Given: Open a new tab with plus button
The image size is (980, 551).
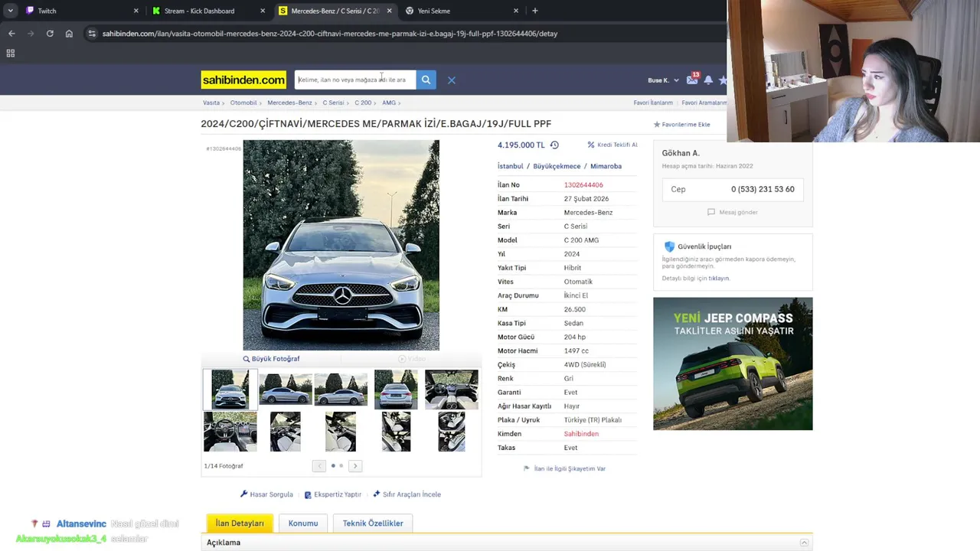Looking at the screenshot, I should (x=534, y=11).
